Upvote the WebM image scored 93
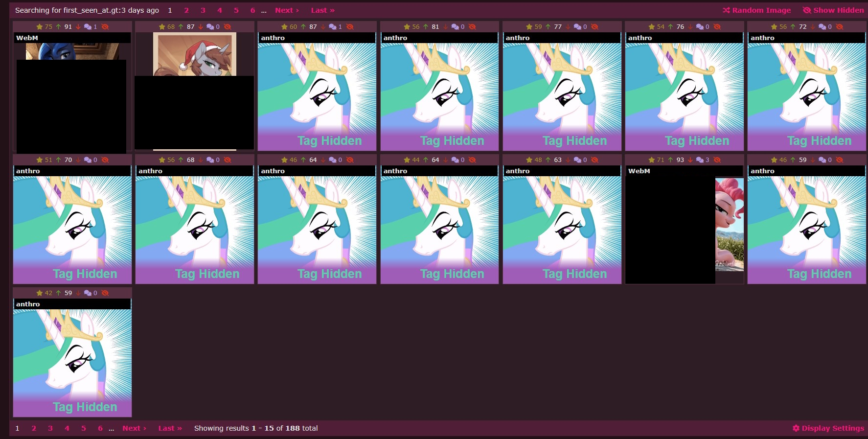Screen dimensions: 868x439 click(x=670, y=160)
